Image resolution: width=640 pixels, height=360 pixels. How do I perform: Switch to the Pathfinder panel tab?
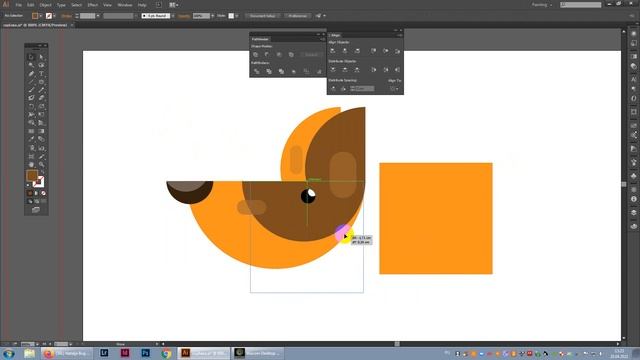click(260, 39)
